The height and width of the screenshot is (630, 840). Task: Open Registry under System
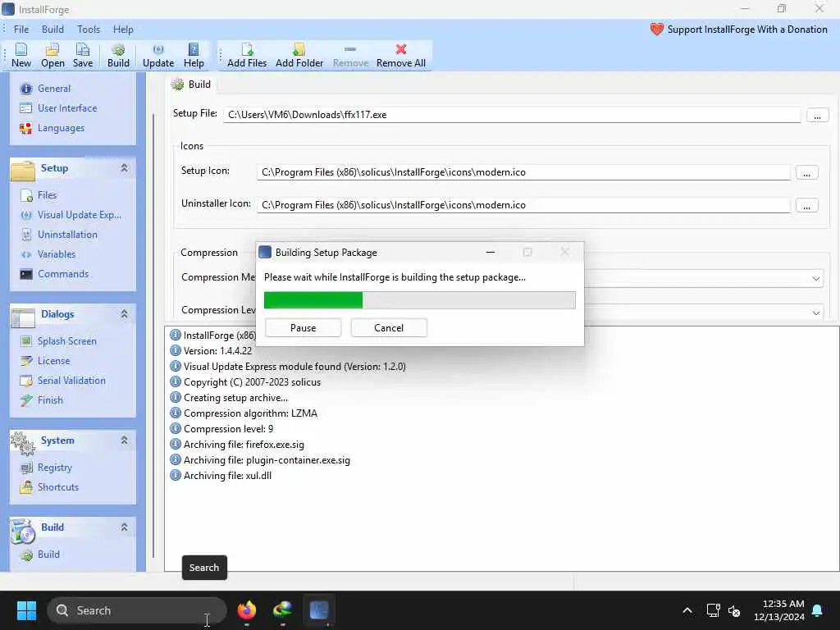point(46,468)
